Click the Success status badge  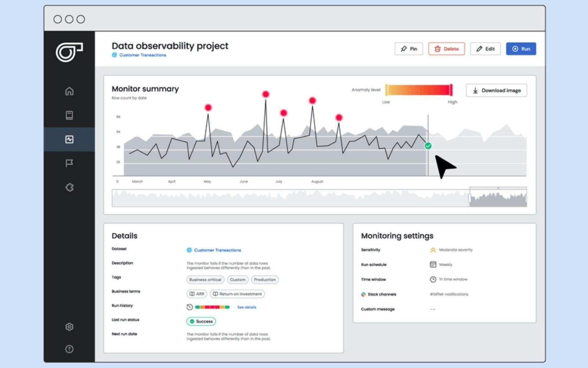201,321
